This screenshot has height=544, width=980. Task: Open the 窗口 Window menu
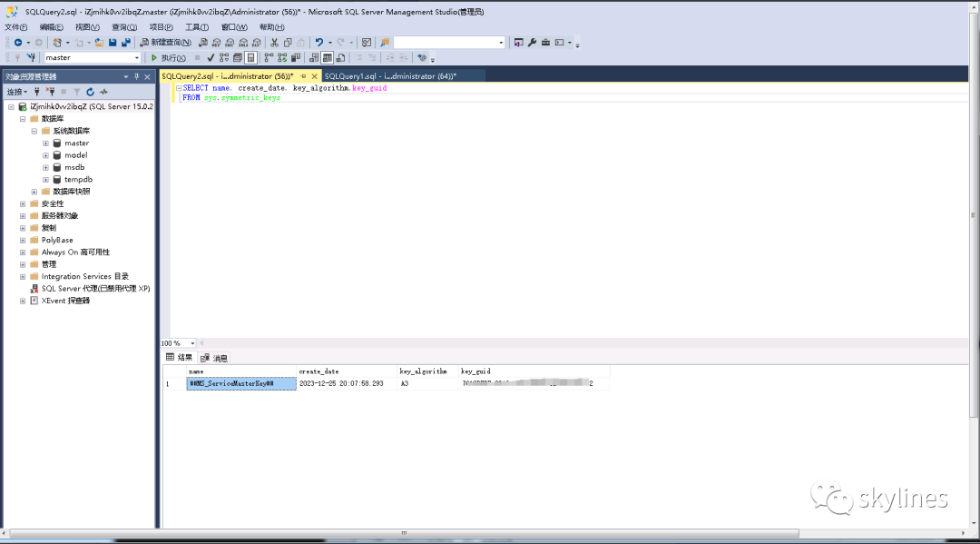[234, 27]
